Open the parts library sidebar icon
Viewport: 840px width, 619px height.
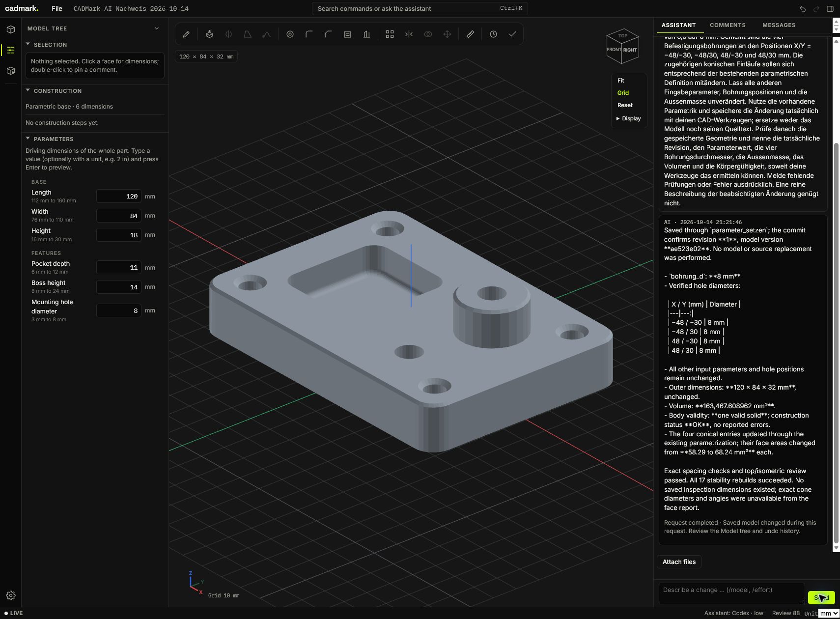[x=11, y=71]
